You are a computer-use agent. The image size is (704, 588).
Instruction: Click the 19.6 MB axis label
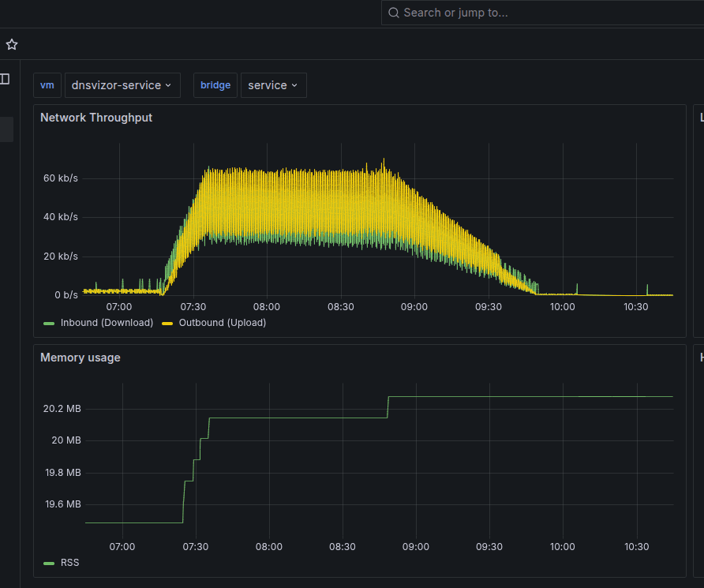[63, 504]
